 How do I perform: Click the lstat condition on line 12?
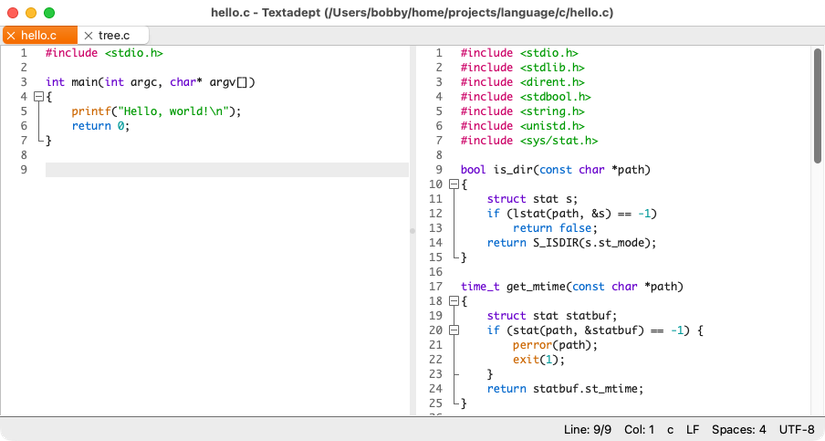(x=572, y=213)
